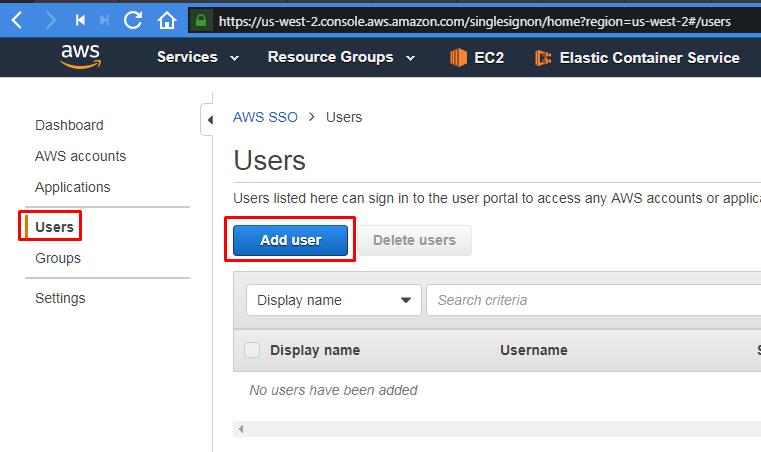This screenshot has height=452, width=761.
Task: Click the Users breadcrumb text
Action: [344, 117]
